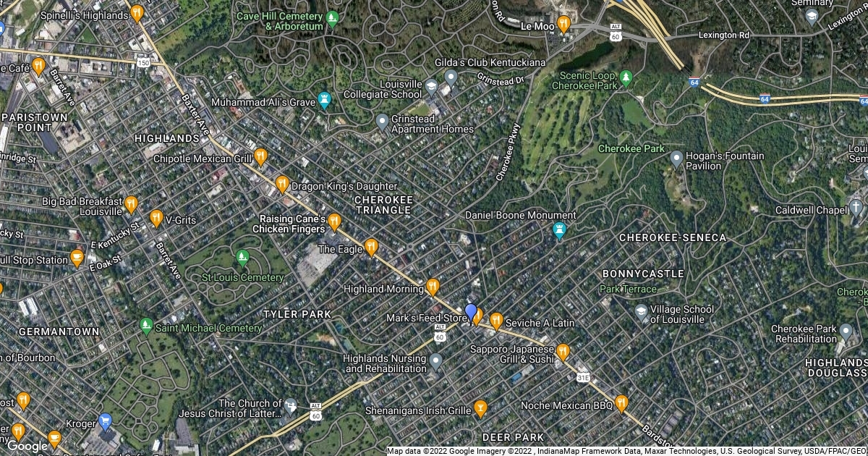Select the St Louis Cemetery marker

(242, 257)
